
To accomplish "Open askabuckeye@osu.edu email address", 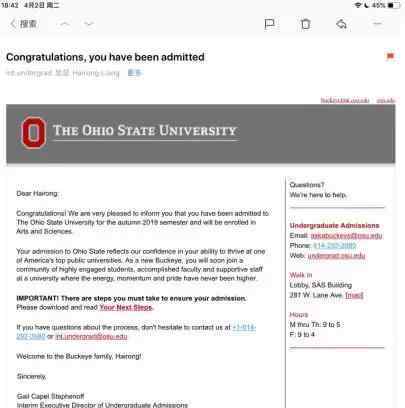I will 346,236.
